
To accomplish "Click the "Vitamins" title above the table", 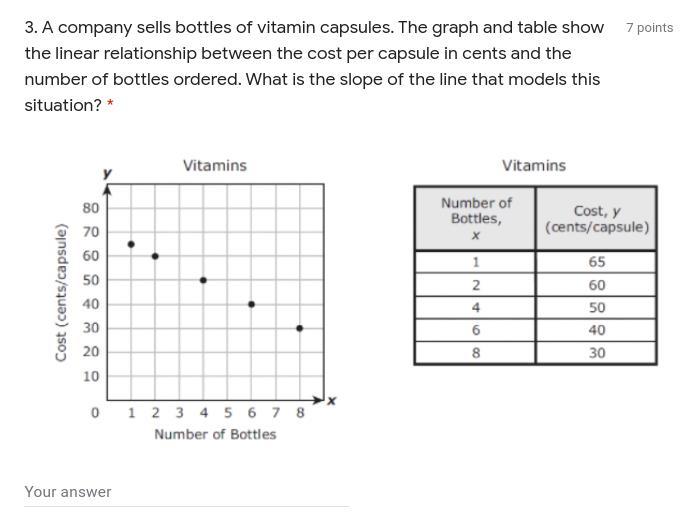I will [x=534, y=165].
